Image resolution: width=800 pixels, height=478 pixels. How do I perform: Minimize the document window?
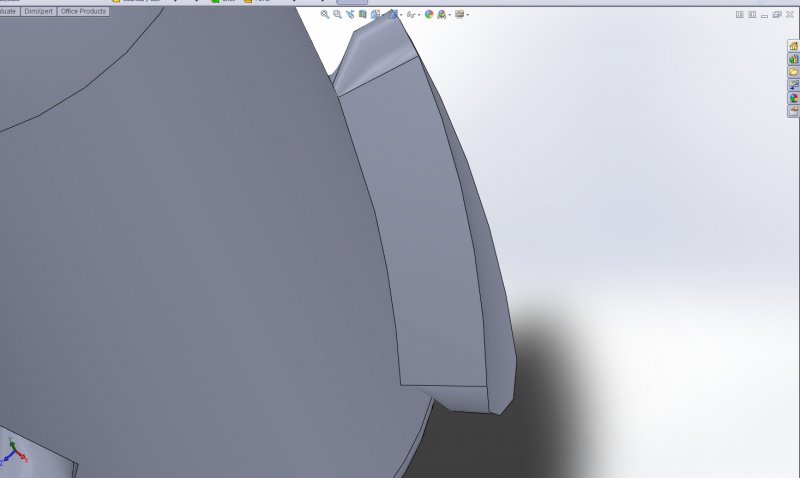(764, 15)
